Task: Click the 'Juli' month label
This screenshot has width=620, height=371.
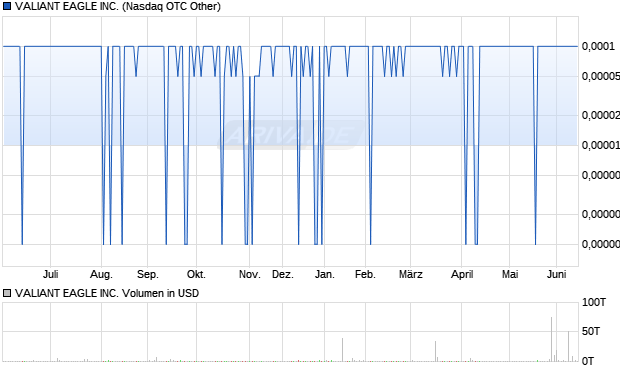Action: tap(51, 274)
